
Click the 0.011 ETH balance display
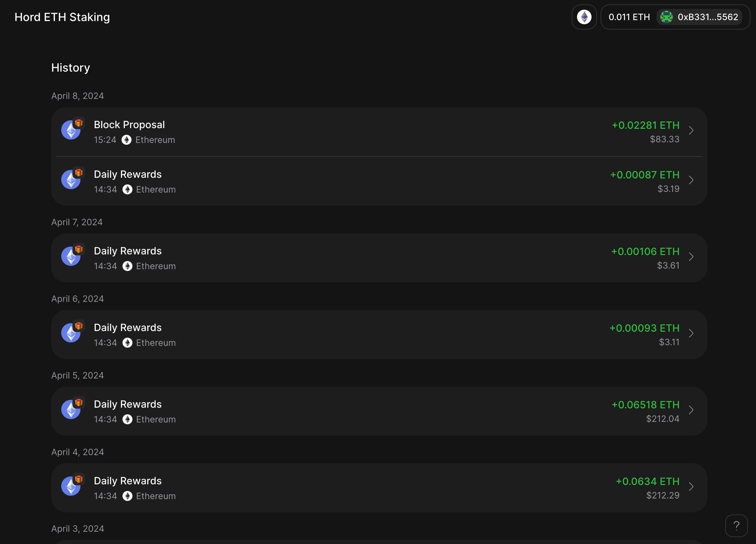[x=629, y=17]
